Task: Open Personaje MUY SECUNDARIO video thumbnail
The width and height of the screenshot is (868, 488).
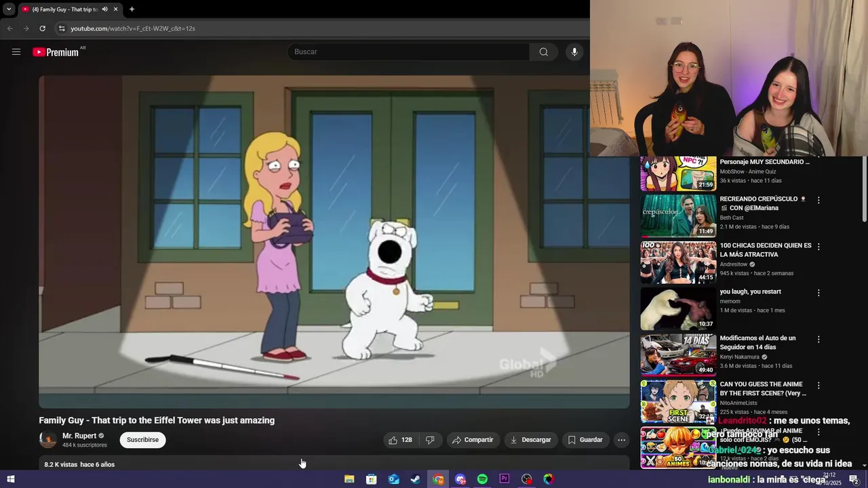Action: [678, 174]
